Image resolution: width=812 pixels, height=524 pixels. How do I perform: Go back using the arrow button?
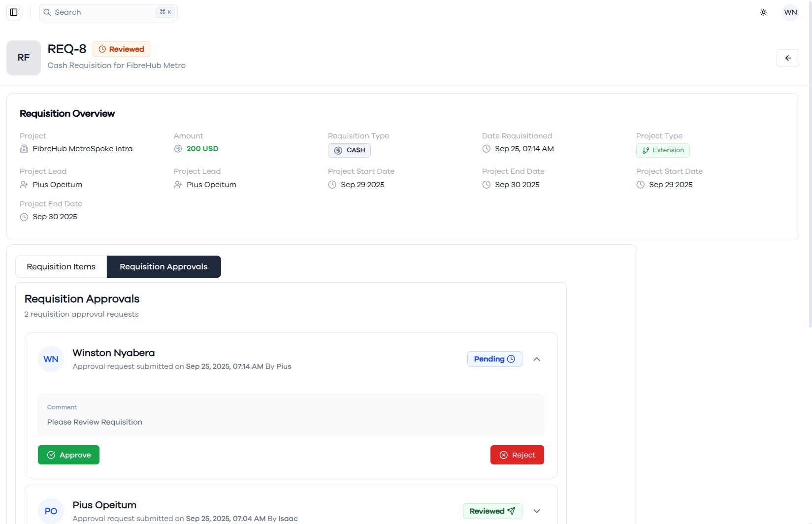[x=788, y=58]
